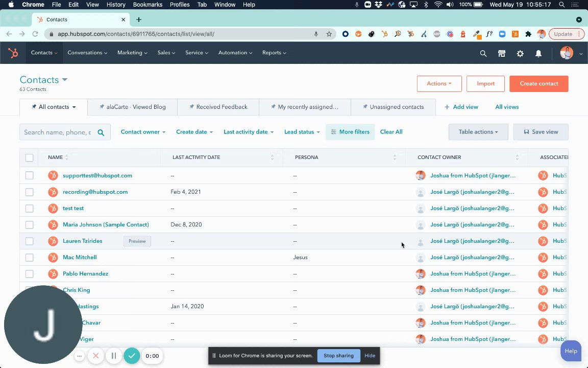588x368 pixels.
Task: Expand the Reports nav menu
Action: click(x=274, y=53)
